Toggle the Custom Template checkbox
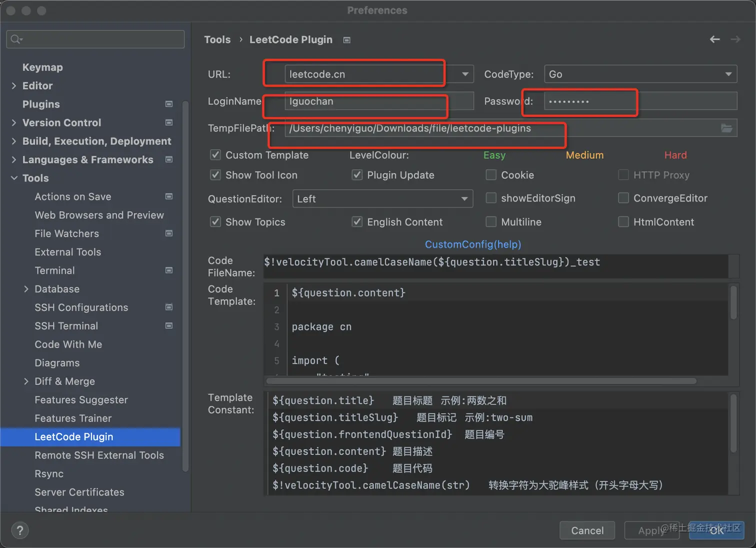The image size is (756, 548). (215, 155)
